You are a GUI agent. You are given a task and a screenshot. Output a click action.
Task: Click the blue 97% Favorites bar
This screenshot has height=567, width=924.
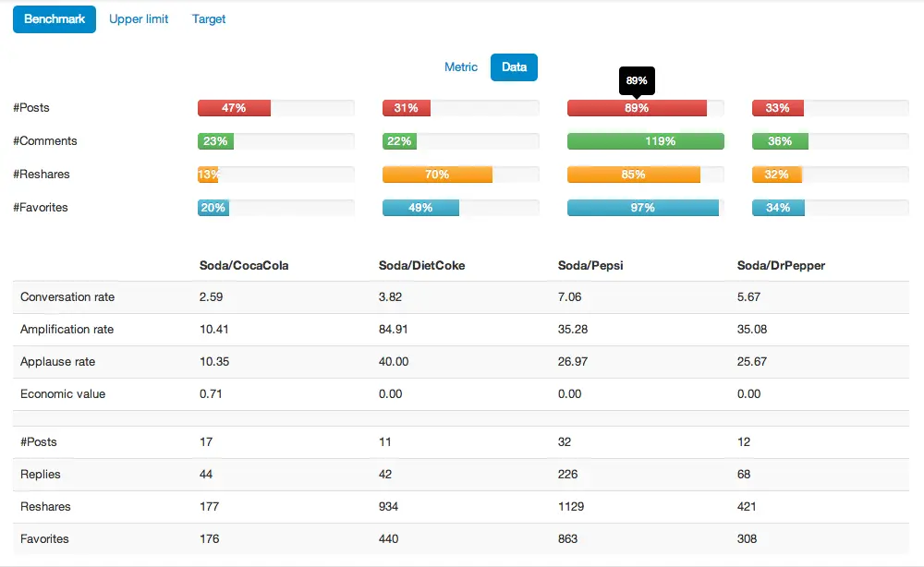pyautogui.click(x=642, y=208)
